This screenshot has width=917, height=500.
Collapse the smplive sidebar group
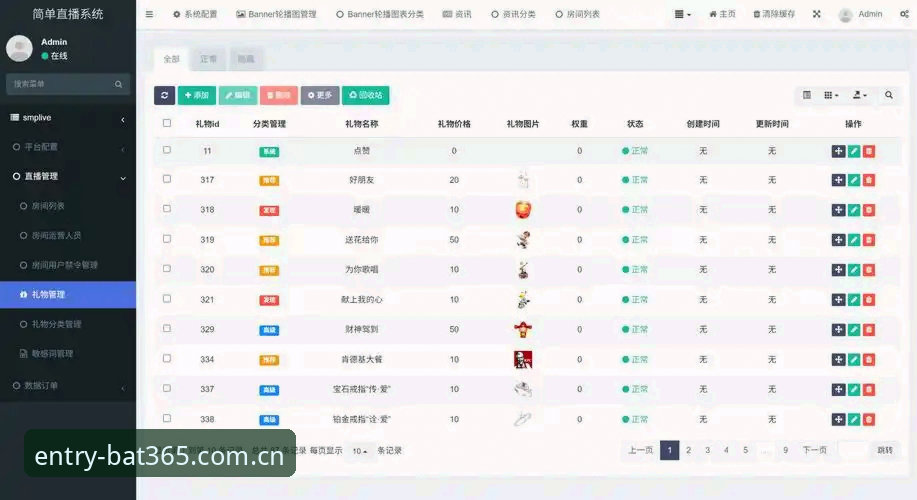pyautogui.click(x=68, y=118)
